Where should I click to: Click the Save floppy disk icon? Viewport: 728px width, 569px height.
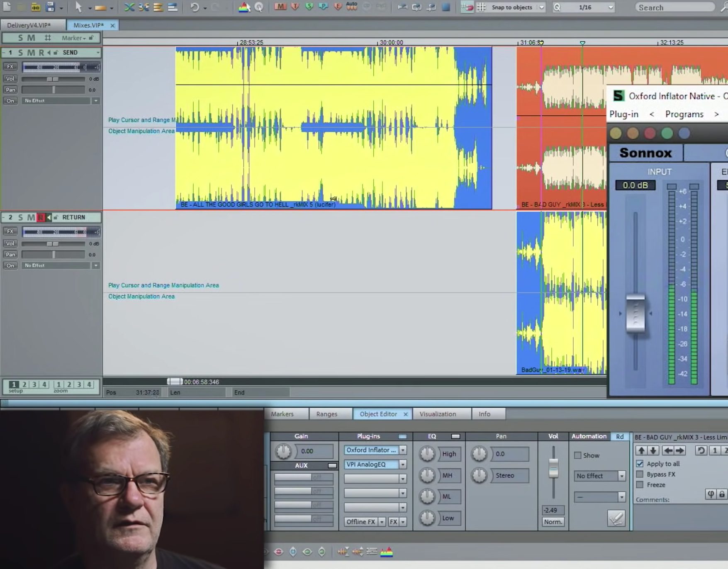pyautogui.click(x=51, y=7)
